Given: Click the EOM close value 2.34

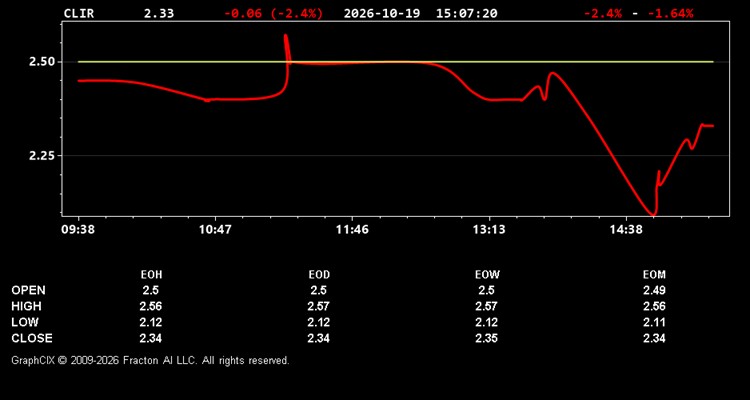Looking at the screenshot, I should coord(654,338).
